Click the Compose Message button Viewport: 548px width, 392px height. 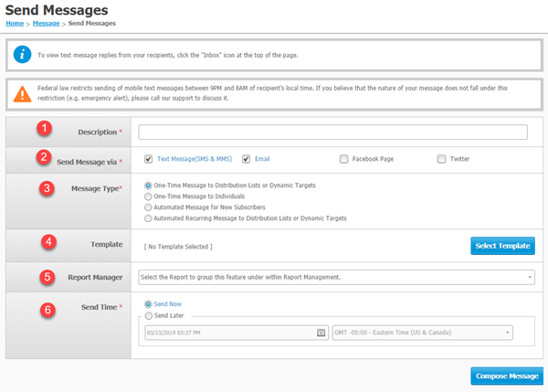tap(507, 376)
